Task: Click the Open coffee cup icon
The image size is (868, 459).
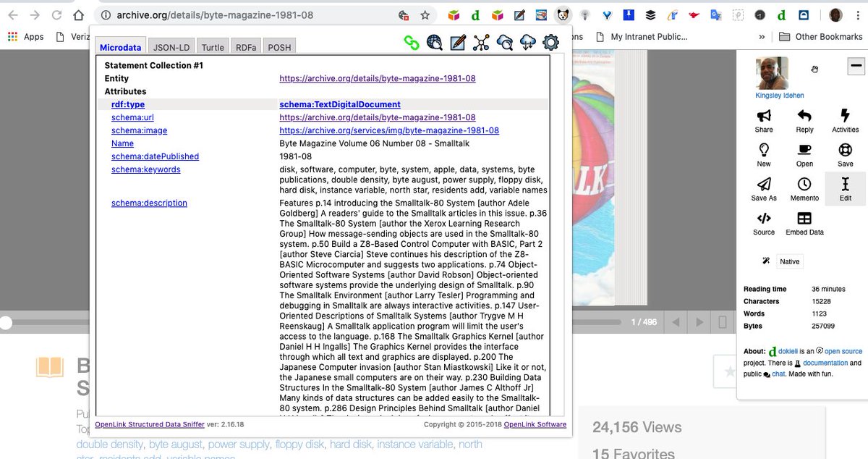Action: point(804,150)
